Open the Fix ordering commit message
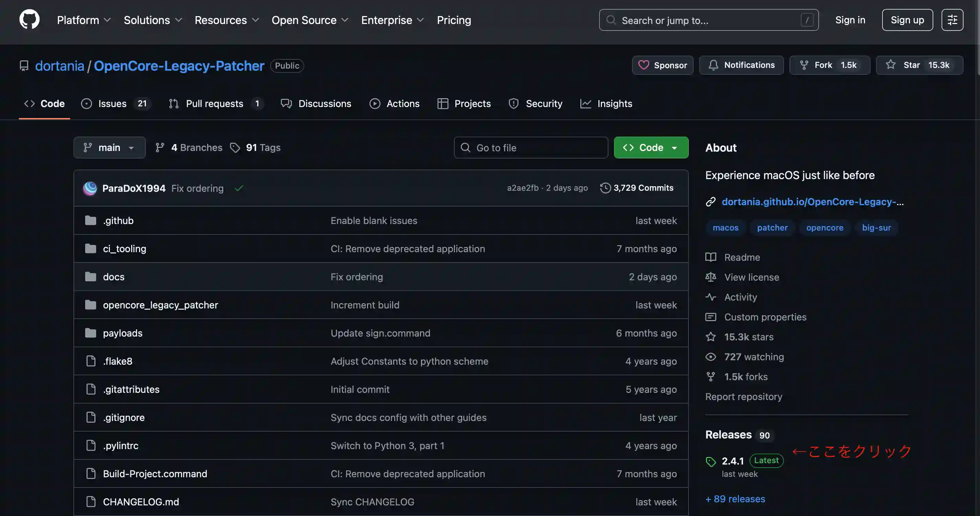The image size is (980, 516). click(x=197, y=188)
